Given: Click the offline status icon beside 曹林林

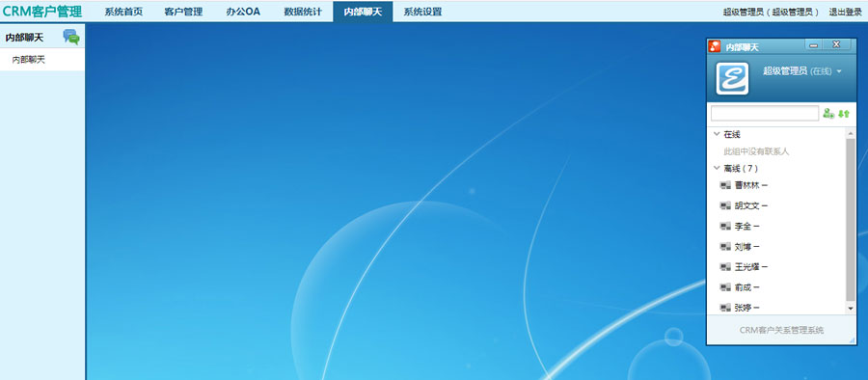Looking at the screenshot, I should point(725,185).
